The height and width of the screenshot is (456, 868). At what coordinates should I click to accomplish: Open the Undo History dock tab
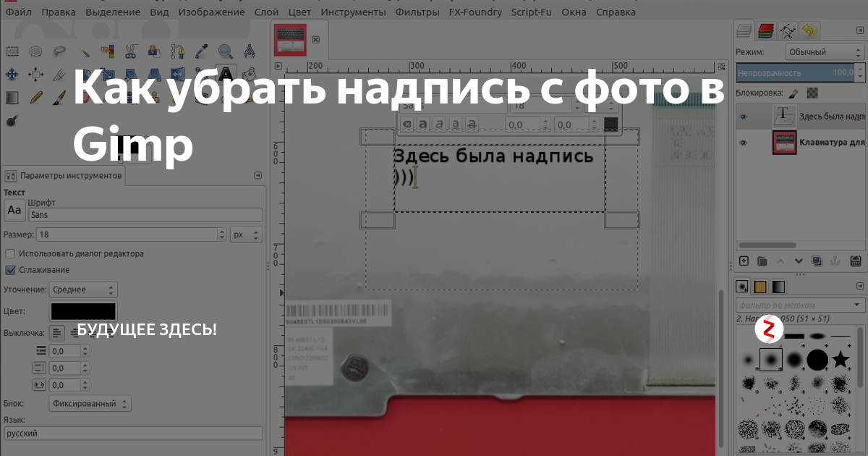[809, 30]
